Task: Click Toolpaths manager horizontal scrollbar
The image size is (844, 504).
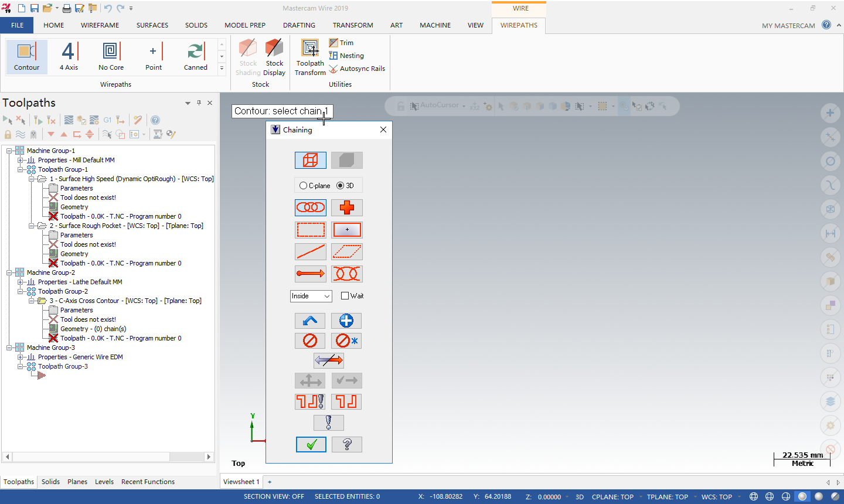Action: pos(108,457)
